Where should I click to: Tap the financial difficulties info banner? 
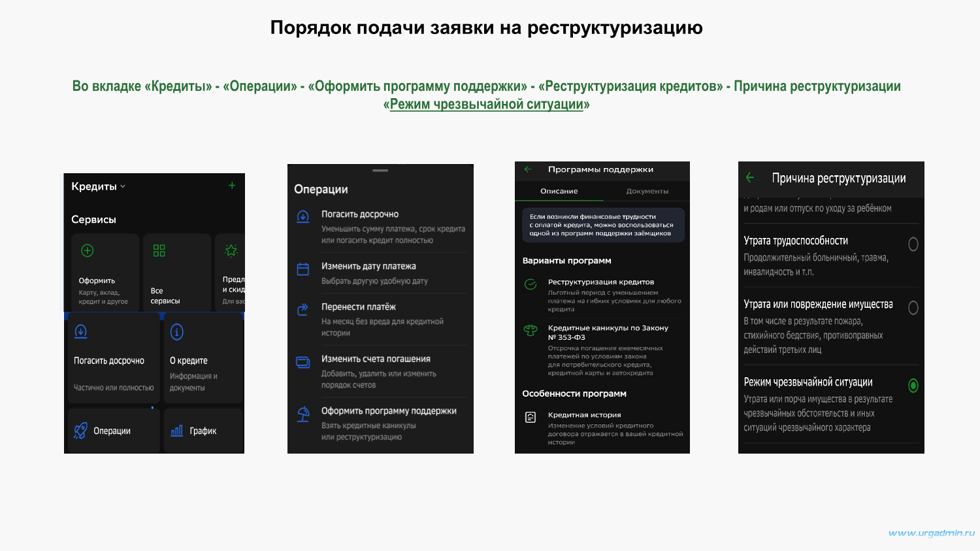pyautogui.click(x=603, y=225)
